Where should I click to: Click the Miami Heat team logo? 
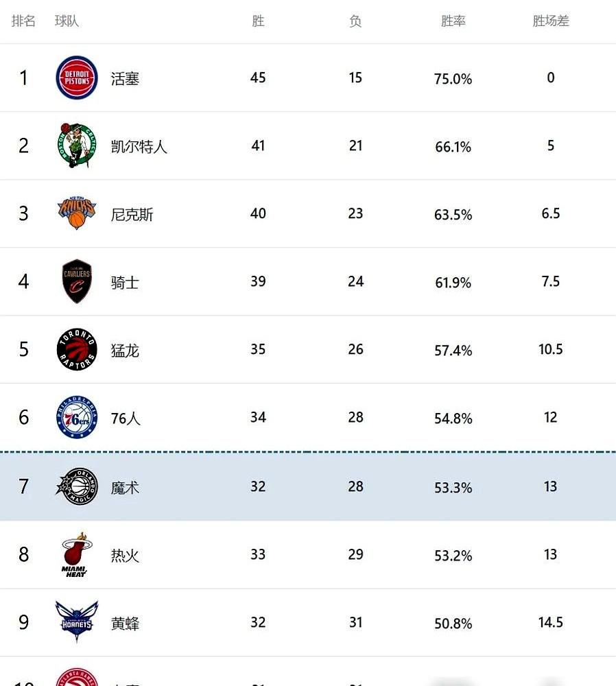(x=77, y=554)
